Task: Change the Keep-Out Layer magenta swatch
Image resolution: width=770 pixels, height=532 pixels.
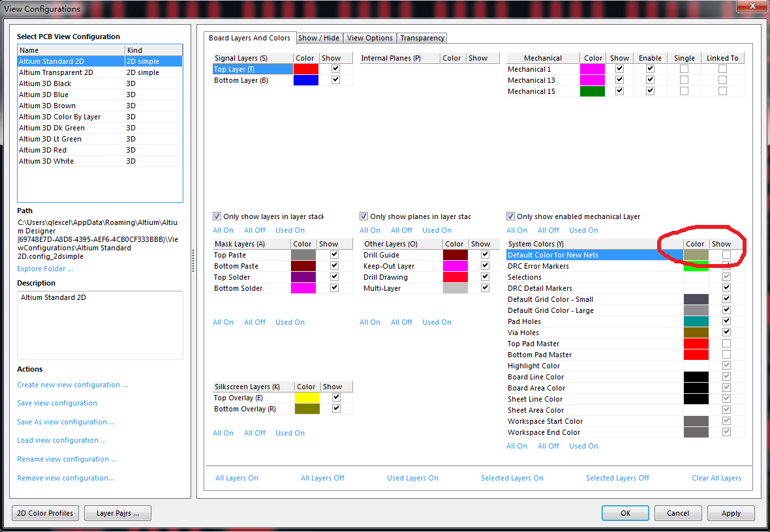Action: pyautogui.click(x=455, y=265)
